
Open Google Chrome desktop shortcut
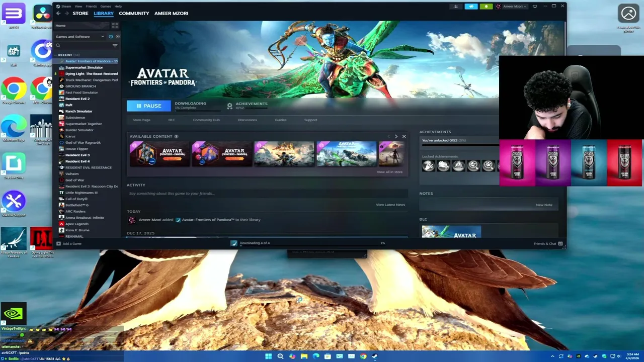click(x=14, y=90)
